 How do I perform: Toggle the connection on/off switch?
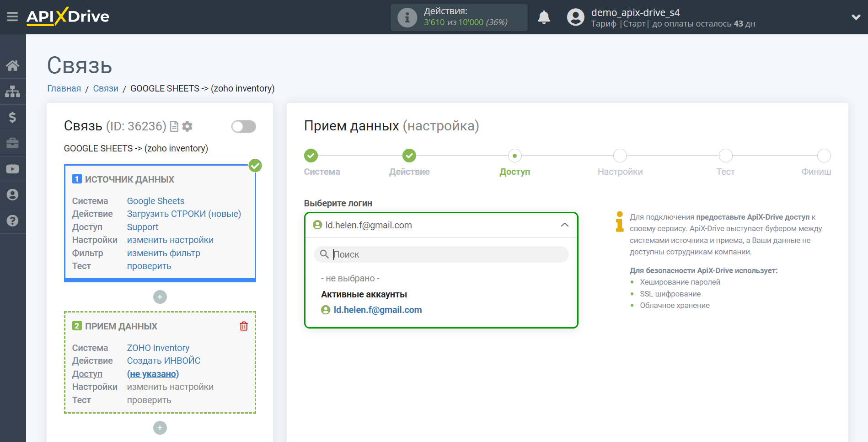coord(243,126)
